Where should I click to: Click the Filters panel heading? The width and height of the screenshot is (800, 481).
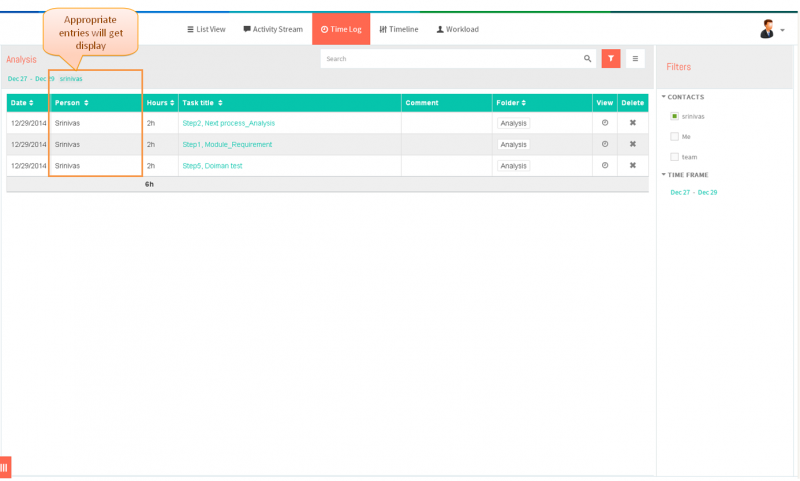pos(679,67)
